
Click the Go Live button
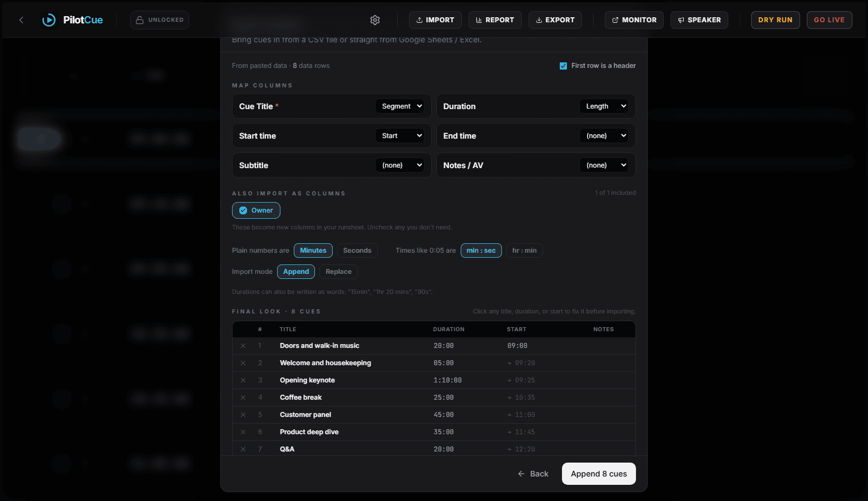(x=830, y=20)
